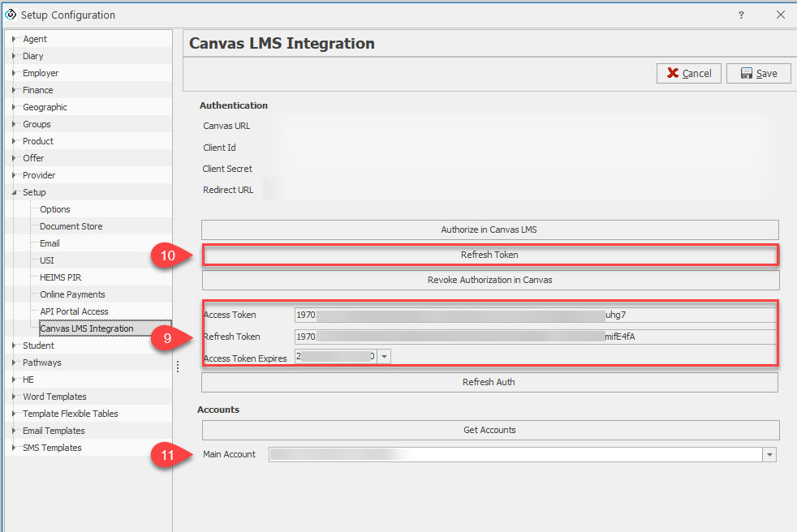This screenshot has width=797, height=532.
Task: Click the help question mark icon
Action: pyautogui.click(x=741, y=15)
